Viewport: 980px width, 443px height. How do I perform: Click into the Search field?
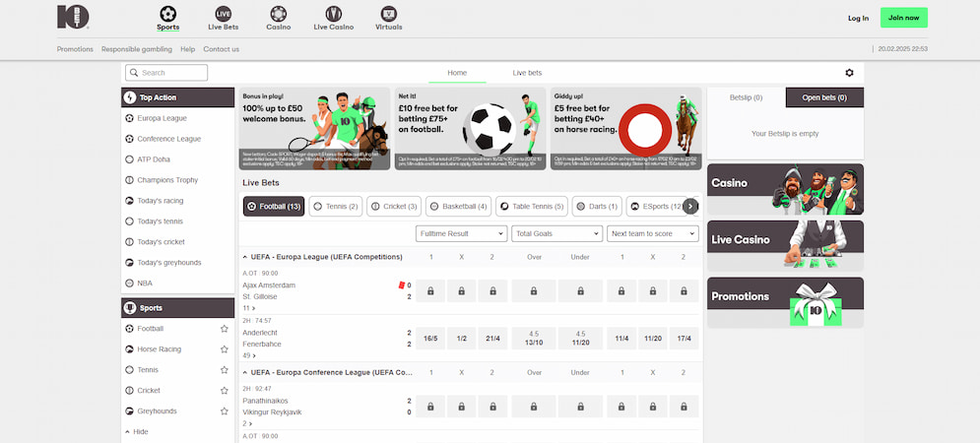tap(166, 73)
